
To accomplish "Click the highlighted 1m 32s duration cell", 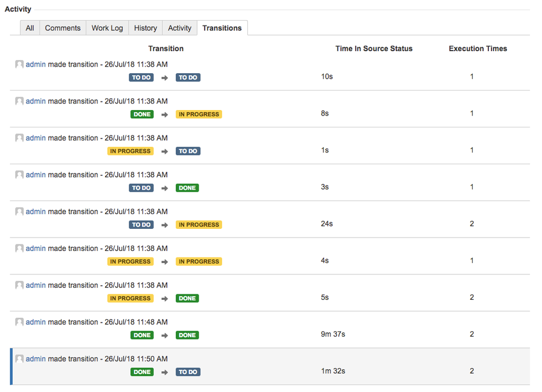I will coord(333,371).
